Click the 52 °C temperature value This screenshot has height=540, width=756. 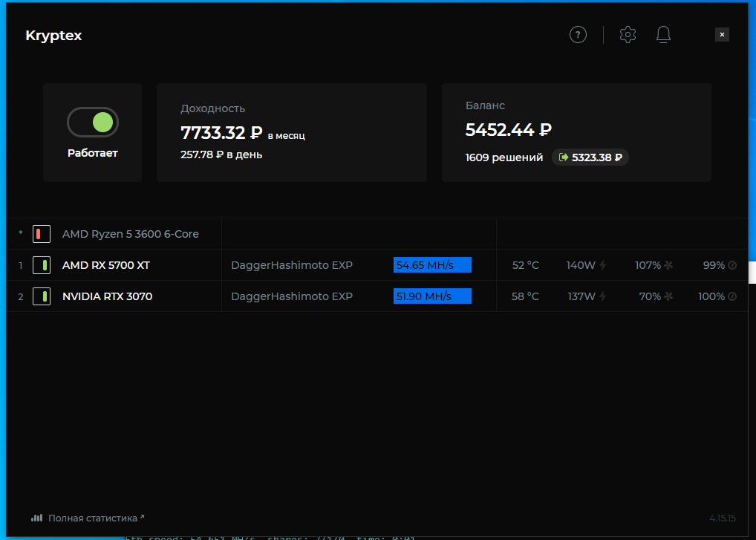(526, 265)
